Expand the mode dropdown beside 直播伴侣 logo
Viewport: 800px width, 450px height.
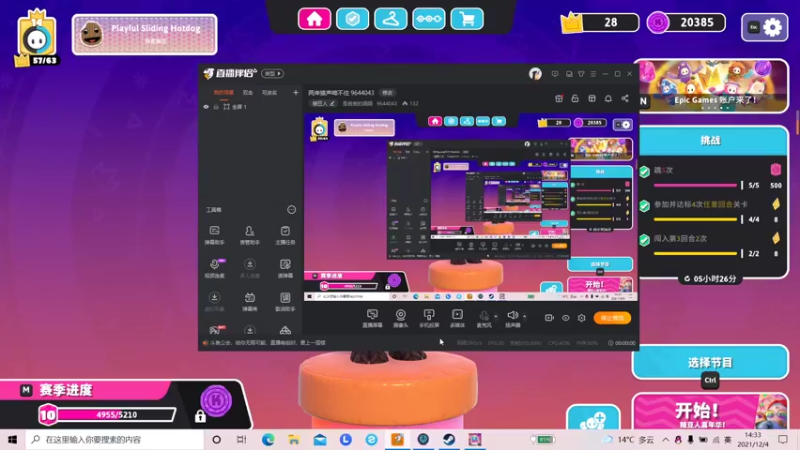[x=272, y=73]
